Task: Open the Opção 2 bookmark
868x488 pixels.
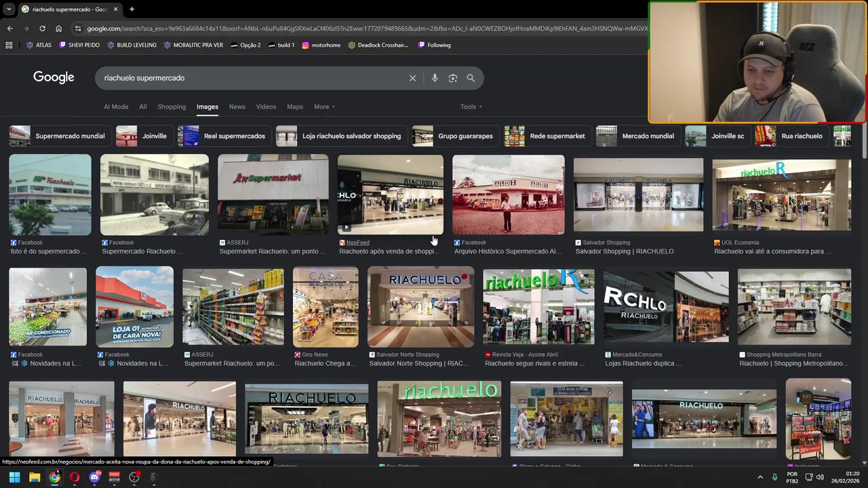Action: (245, 45)
